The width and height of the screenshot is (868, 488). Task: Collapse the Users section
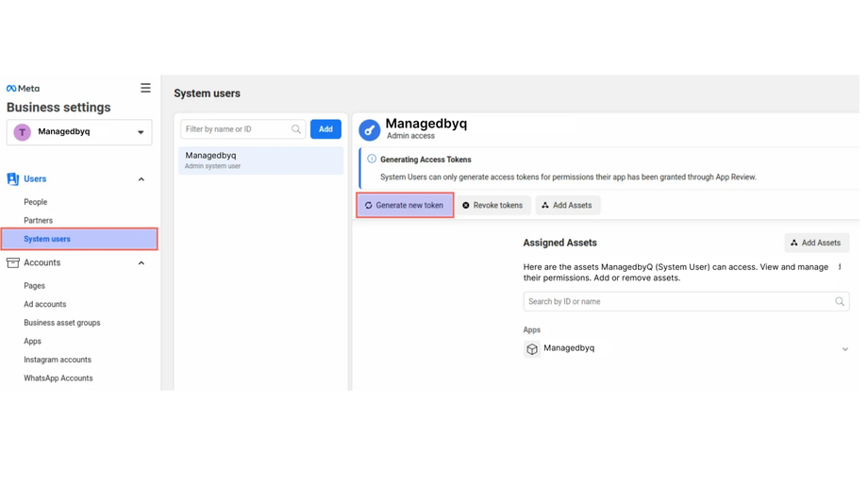coord(142,179)
